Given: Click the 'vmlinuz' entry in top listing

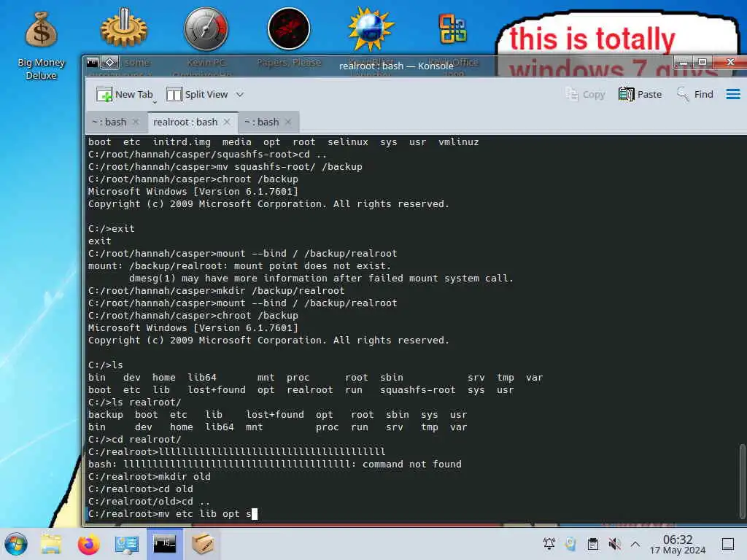Looking at the screenshot, I should 459,142.
